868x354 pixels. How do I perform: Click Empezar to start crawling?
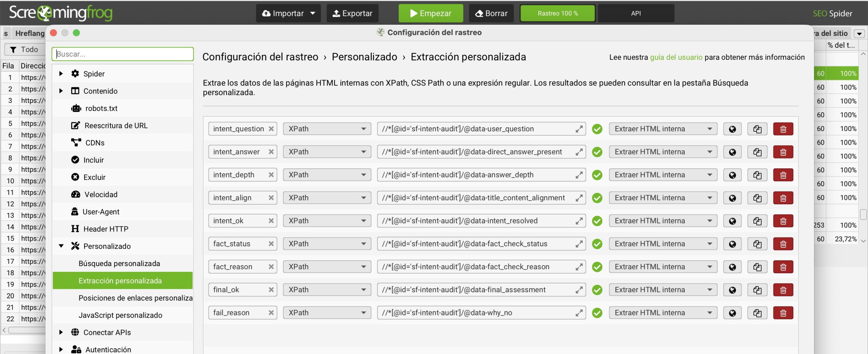tap(431, 13)
